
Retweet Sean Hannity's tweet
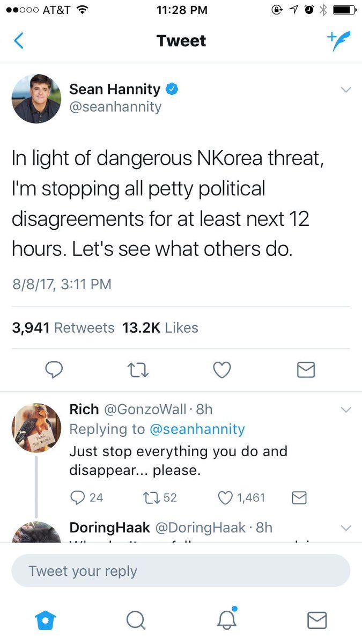(138, 370)
